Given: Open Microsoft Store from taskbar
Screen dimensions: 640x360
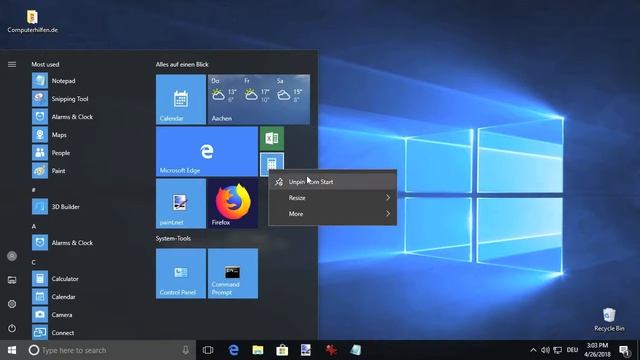Looking at the screenshot, I should pos(282,350).
